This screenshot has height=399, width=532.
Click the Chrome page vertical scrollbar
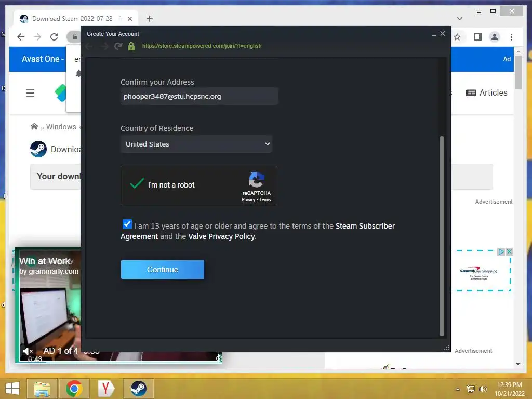518,72
